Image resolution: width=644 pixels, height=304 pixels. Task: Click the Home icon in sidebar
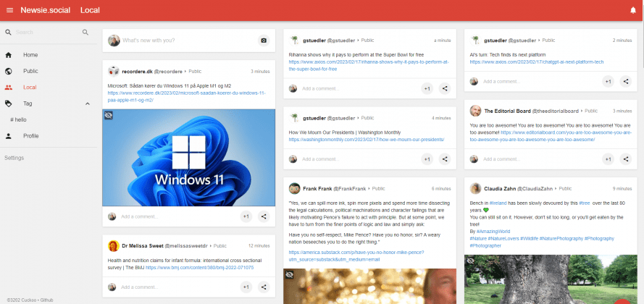tap(8, 55)
